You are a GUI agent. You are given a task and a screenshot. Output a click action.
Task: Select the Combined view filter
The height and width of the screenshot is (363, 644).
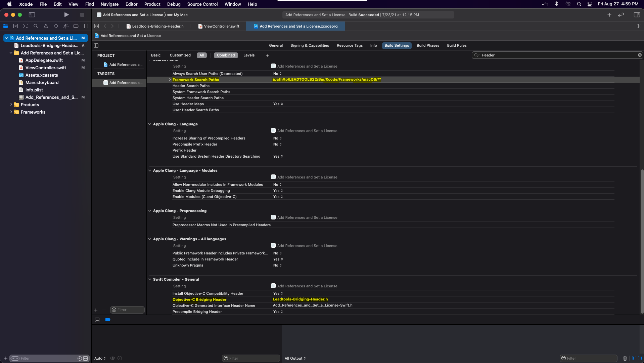(226, 55)
